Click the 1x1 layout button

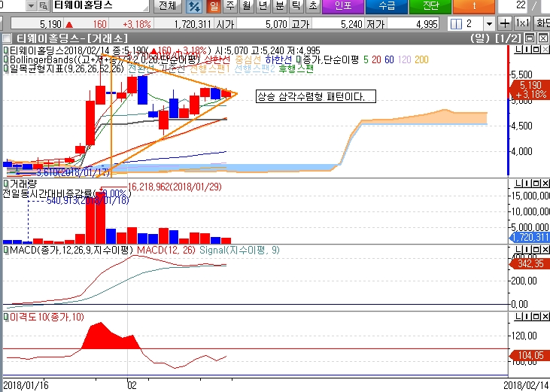click(522, 24)
